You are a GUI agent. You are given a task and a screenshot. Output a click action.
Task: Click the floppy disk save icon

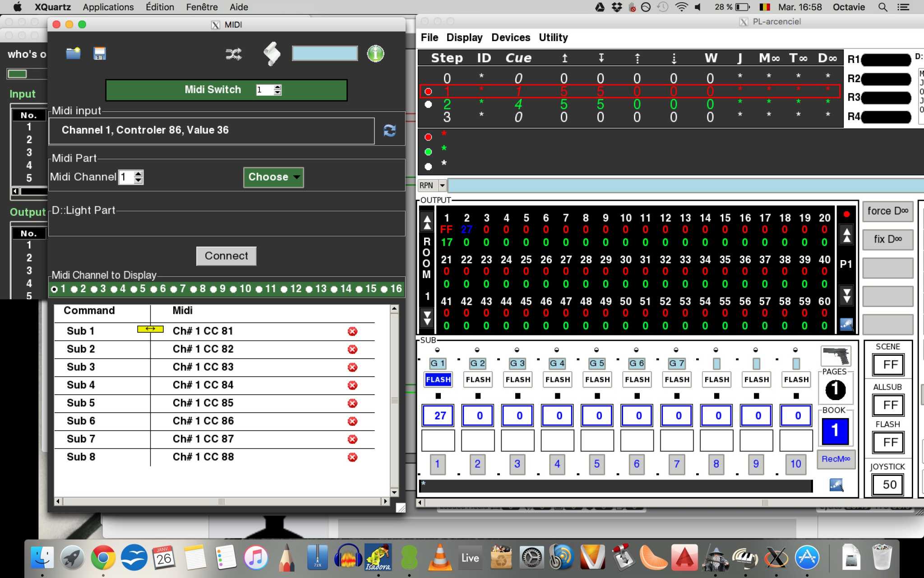click(99, 54)
